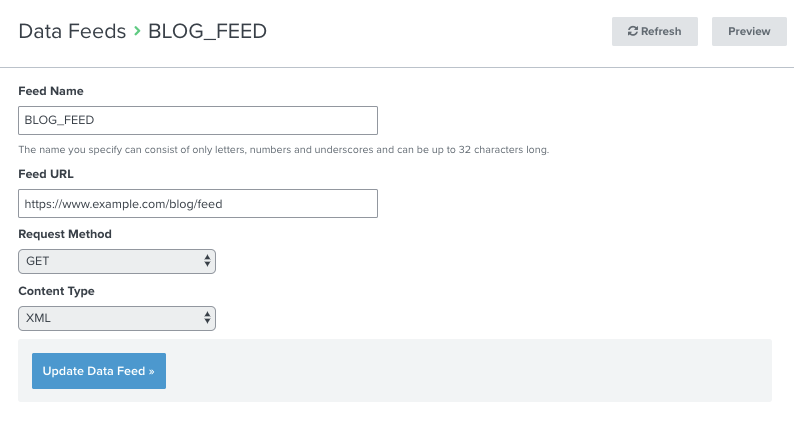Go back to Data Feeds breadcrumb
Image resolution: width=797 pixels, height=428 pixels.
pyautogui.click(x=72, y=32)
